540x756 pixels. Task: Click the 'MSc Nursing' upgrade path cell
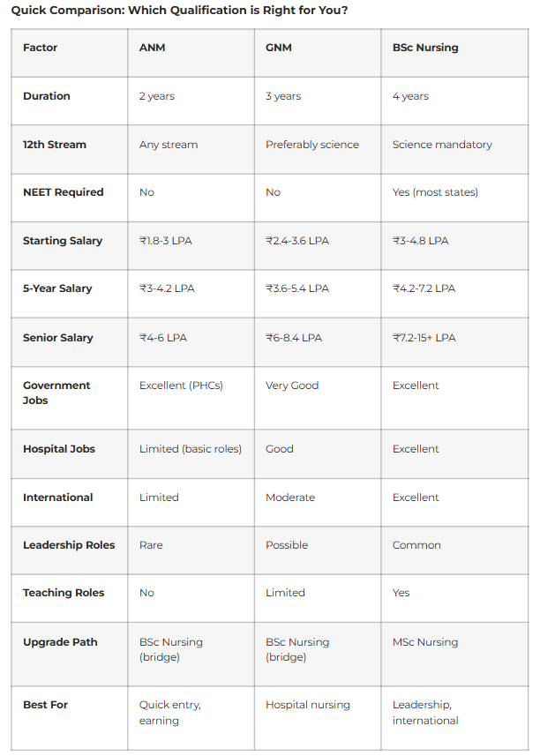[x=425, y=642]
